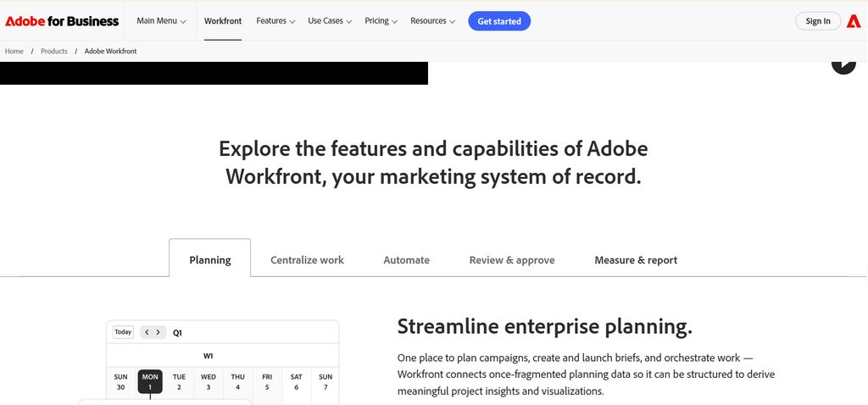Open the Products breadcrumb link
The height and width of the screenshot is (405, 868).
tap(54, 51)
